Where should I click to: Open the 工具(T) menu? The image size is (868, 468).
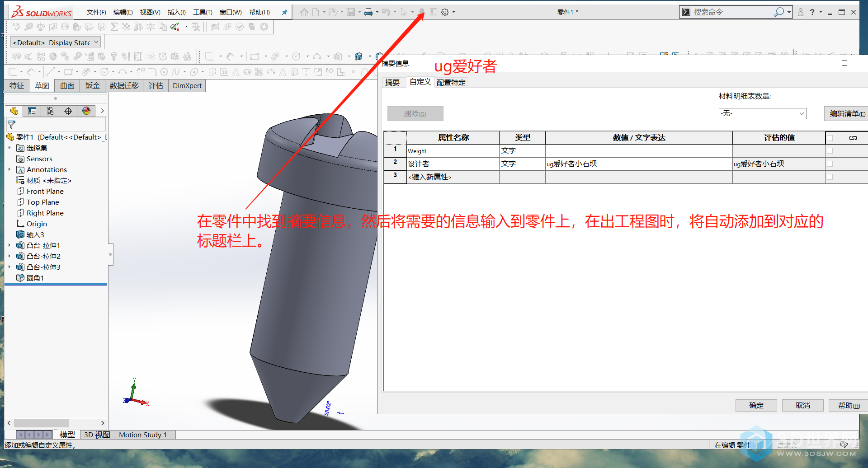203,12
